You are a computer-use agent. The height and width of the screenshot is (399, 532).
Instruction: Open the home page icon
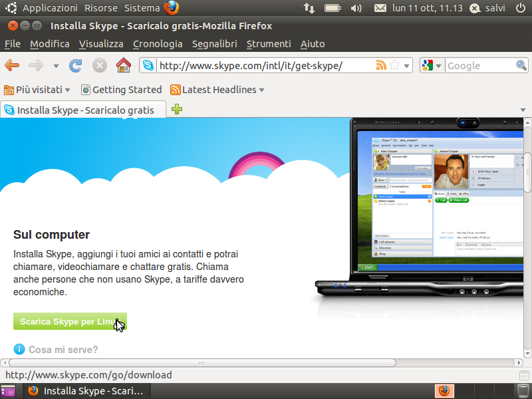pos(124,65)
